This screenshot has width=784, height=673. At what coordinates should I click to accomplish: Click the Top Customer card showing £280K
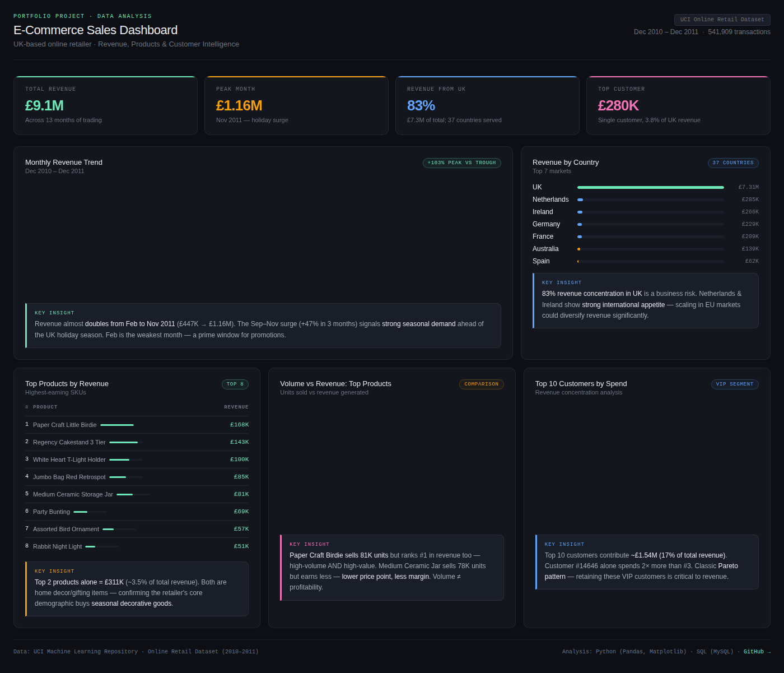(x=678, y=105)
